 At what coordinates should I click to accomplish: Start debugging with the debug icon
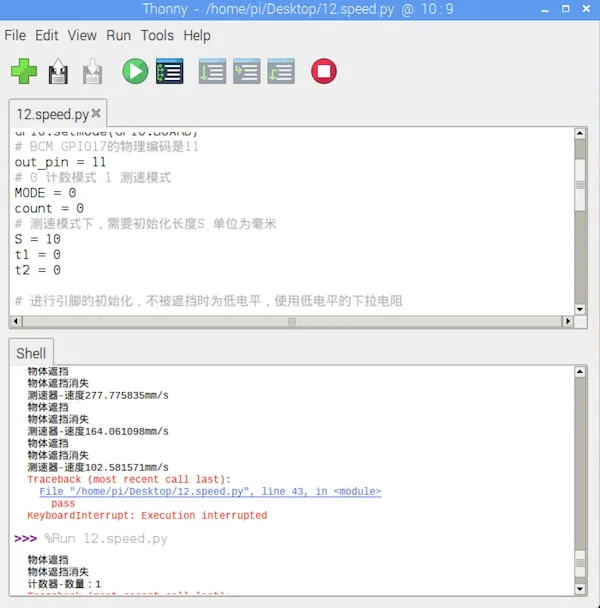pyautogui.click(x=169, y=71)
